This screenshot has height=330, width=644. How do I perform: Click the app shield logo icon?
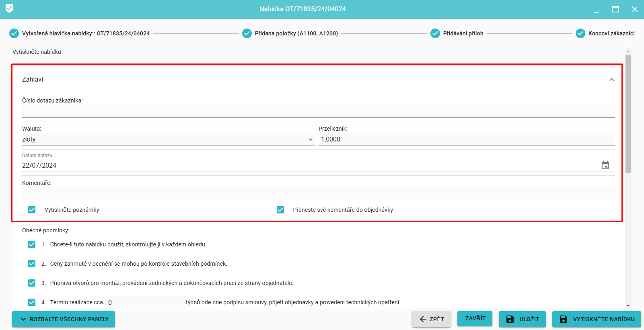(x=9, y=8)
